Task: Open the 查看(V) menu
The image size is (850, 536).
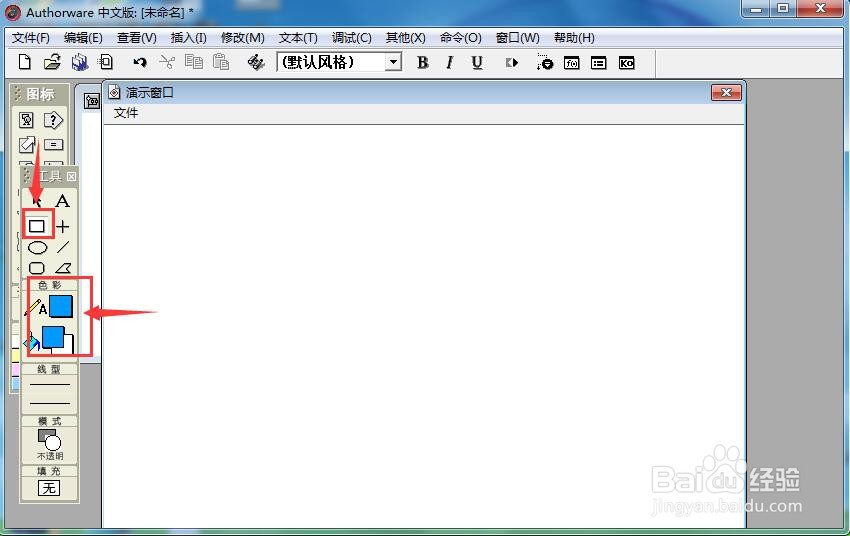Action: [137, 38]
